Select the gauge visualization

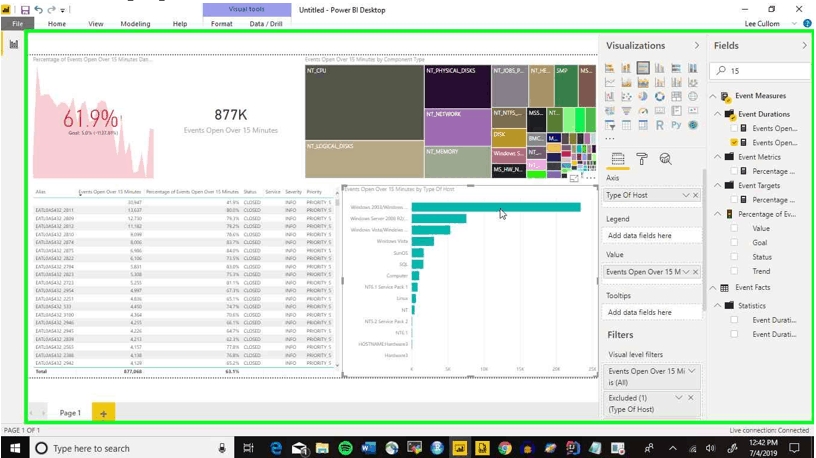click(x=643, y=110)
